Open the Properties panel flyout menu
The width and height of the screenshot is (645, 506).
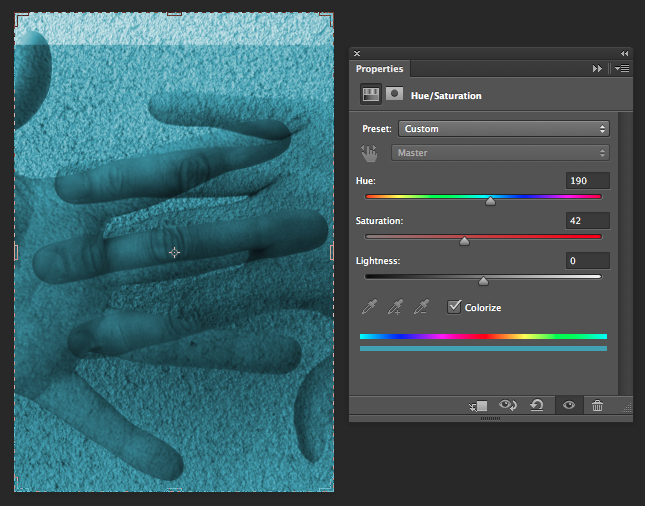[621, 69]
